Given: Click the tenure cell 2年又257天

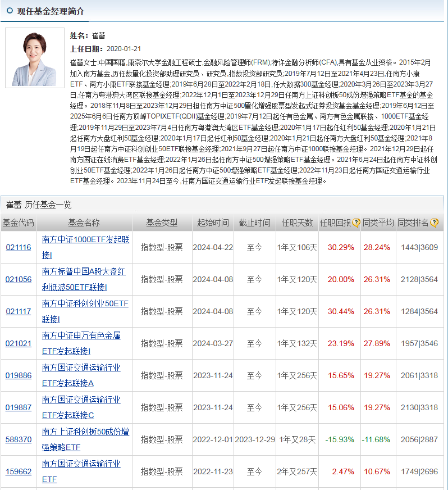Looking at the screenshot, I should tap(297, 471).
